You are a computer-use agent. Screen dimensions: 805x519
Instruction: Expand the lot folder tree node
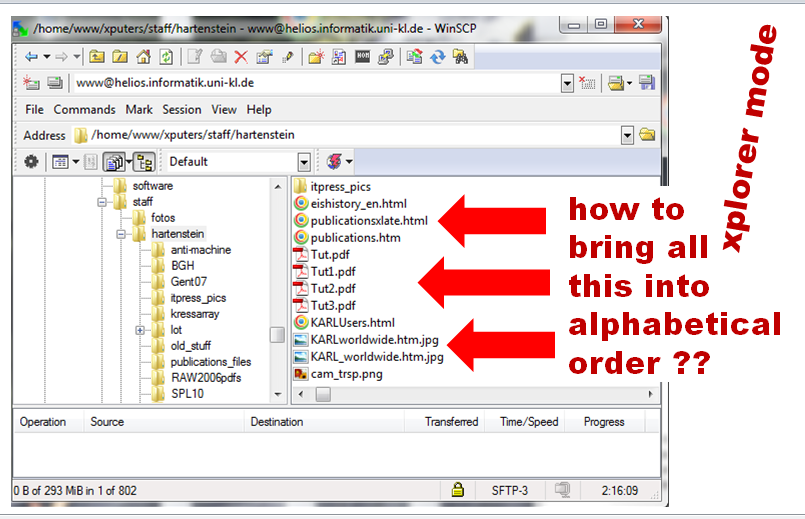click(x=140, y=330)
